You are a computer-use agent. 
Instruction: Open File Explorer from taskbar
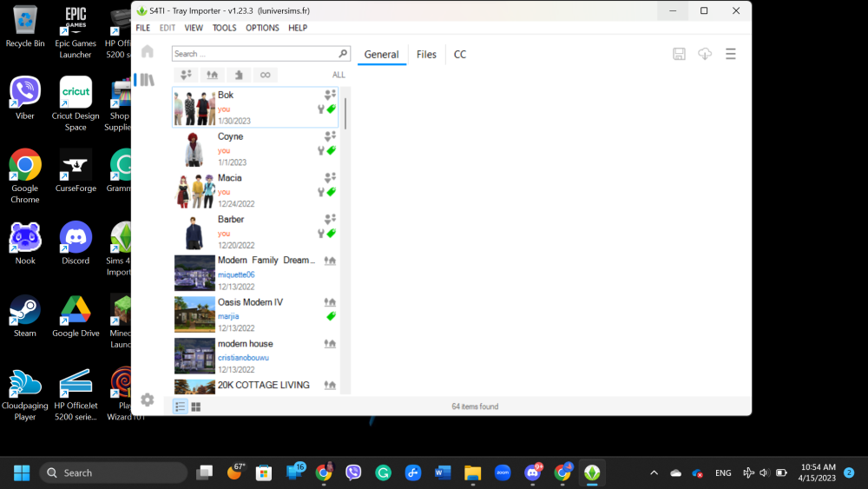click(472, 473)
